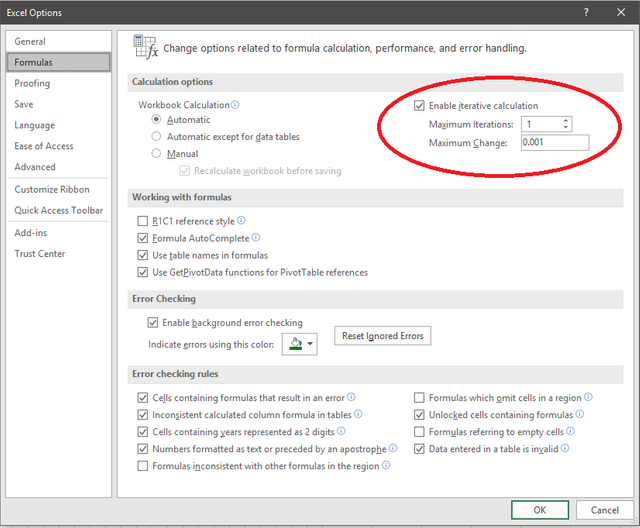Click the formula calculation fx header icon

[146, 47]
